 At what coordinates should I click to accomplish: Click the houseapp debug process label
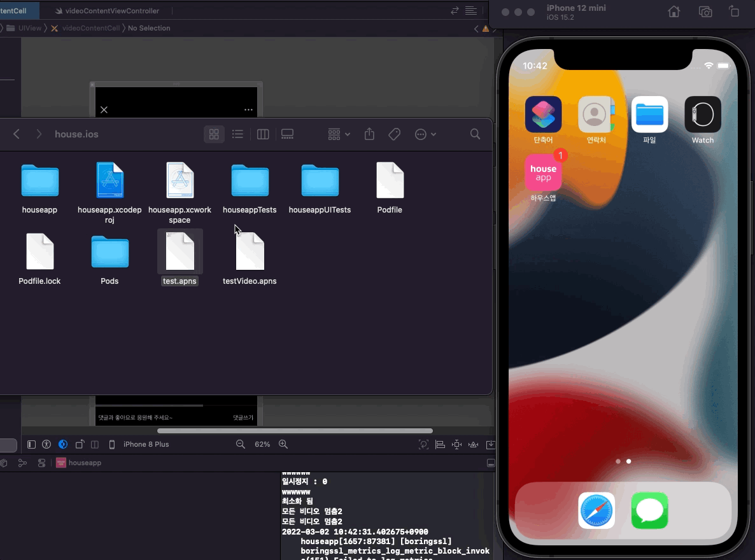click(79, 463)
